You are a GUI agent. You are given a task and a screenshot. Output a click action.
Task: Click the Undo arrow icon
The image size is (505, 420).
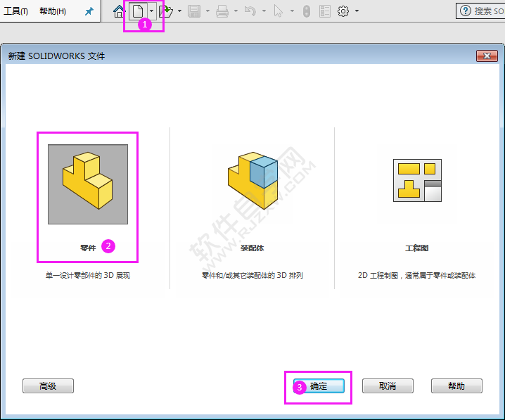click(250, 11)
